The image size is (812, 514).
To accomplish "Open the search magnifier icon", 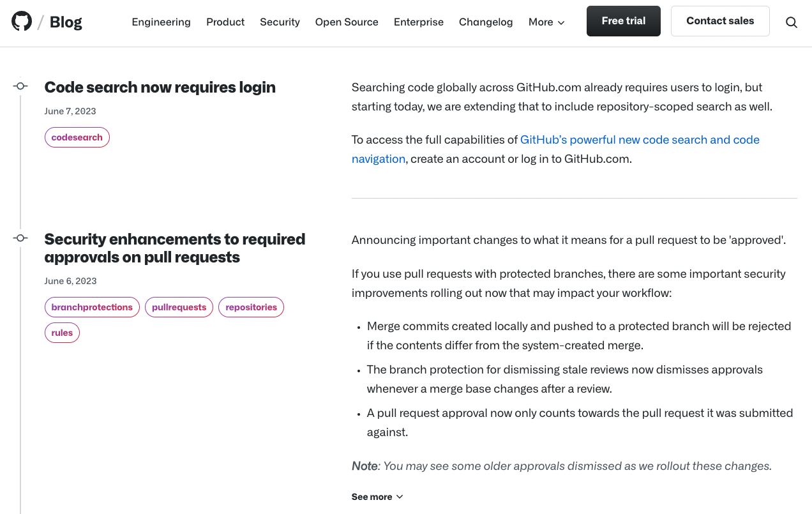I will (x=791, y=22).
